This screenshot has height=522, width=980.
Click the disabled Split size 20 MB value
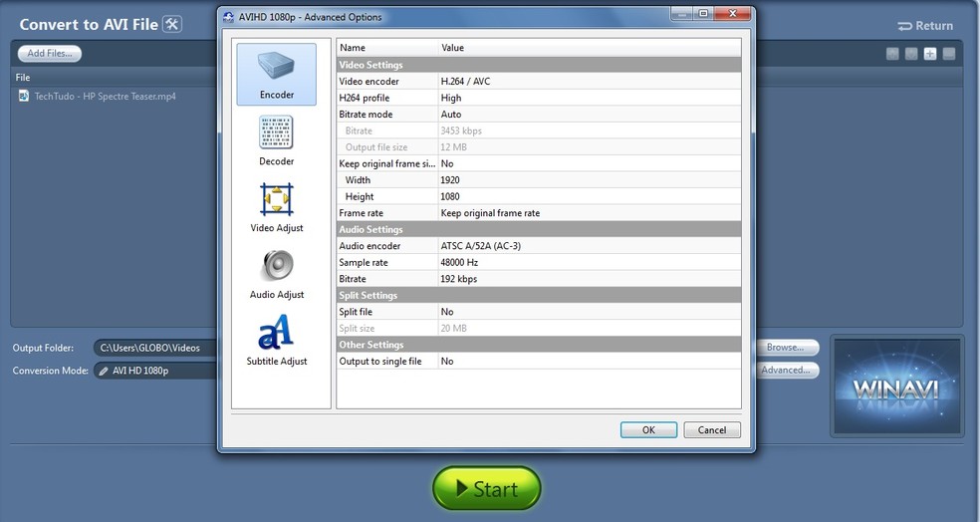[x=590, y=328]
